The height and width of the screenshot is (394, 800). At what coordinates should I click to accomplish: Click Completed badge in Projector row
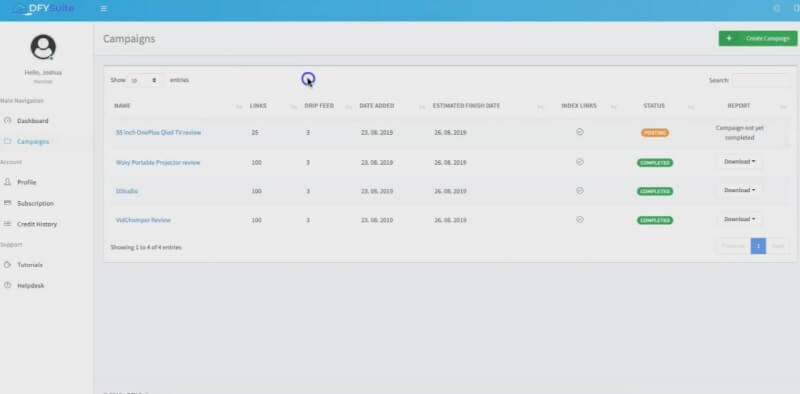655,163
